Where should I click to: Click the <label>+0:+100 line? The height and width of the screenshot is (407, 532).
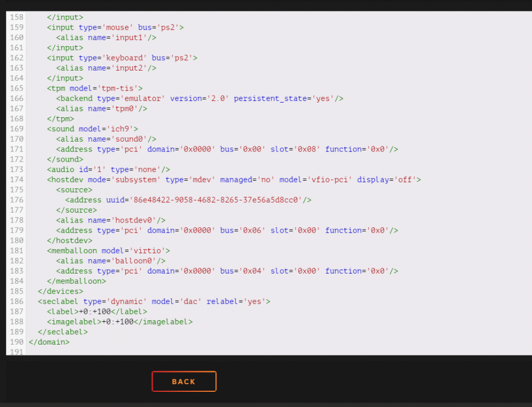point(97,312)
